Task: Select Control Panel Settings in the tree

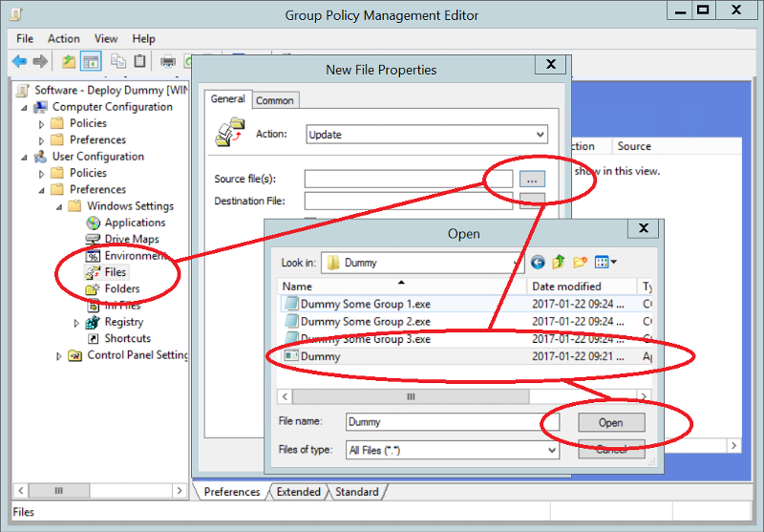Action: (x=138, y=355)
